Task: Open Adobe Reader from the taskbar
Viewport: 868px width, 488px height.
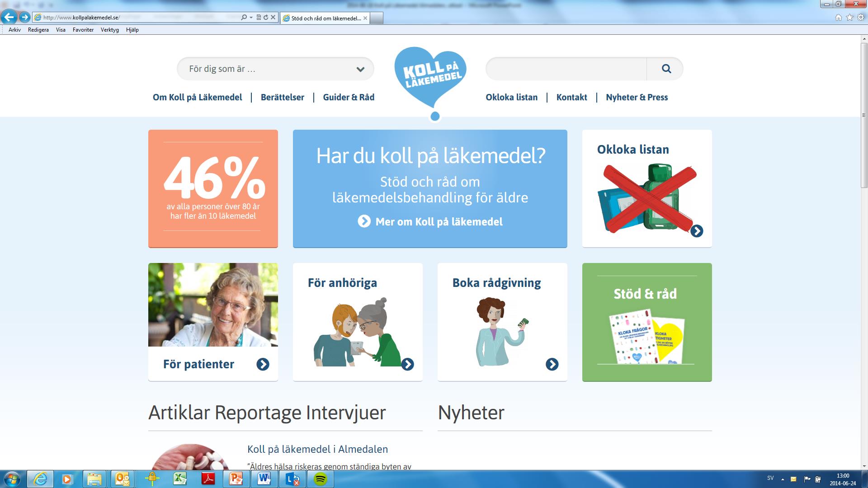Action: (208, 479)
